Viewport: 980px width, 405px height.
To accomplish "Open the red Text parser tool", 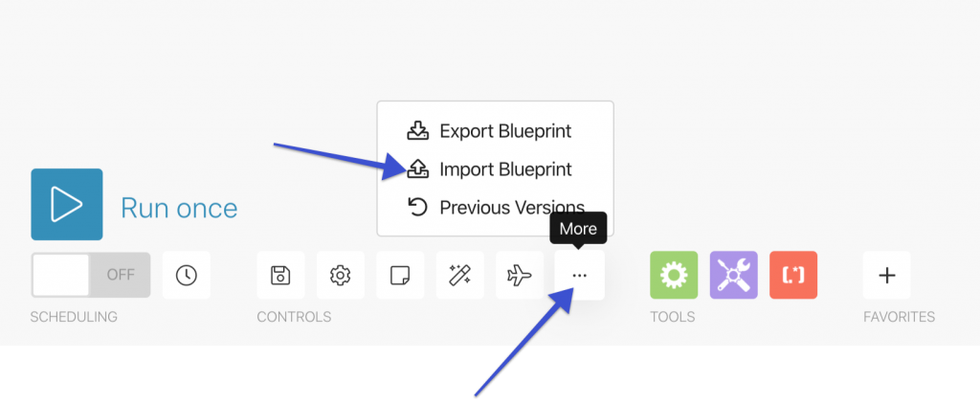I will tap(793, 275).
